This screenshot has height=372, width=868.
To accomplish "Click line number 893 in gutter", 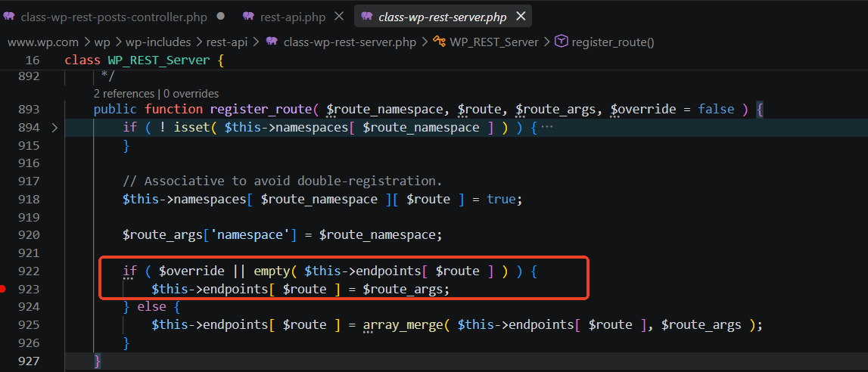I will pos(28,110).
